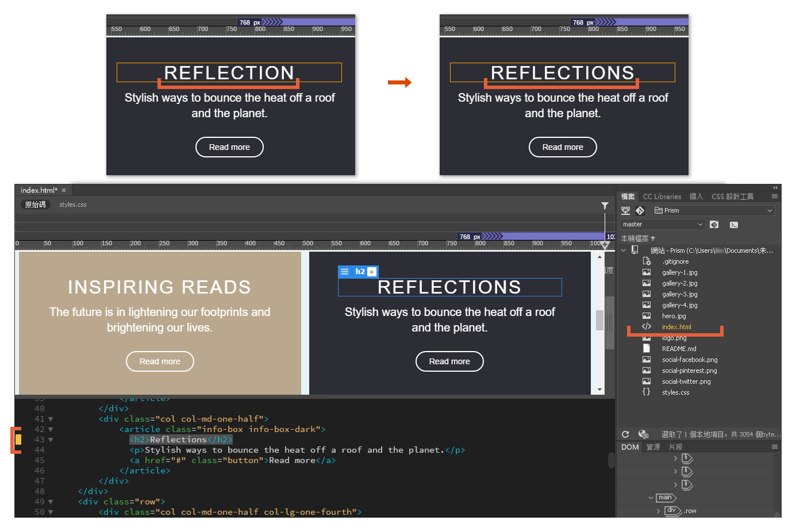Click the globe log icon near refresh
Viewport: 796px width, 532px height.
(x=643, y=434)
